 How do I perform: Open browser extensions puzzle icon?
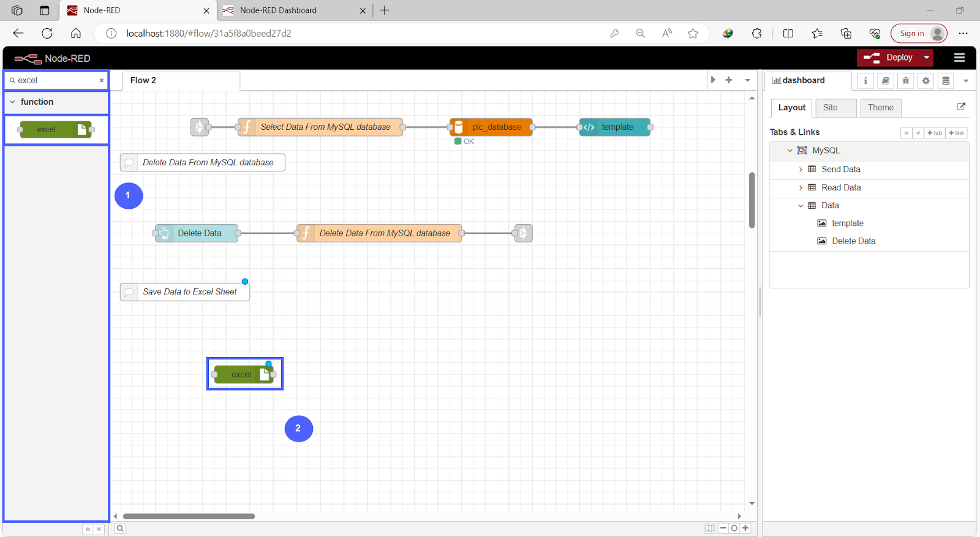[x=756, y=33]
